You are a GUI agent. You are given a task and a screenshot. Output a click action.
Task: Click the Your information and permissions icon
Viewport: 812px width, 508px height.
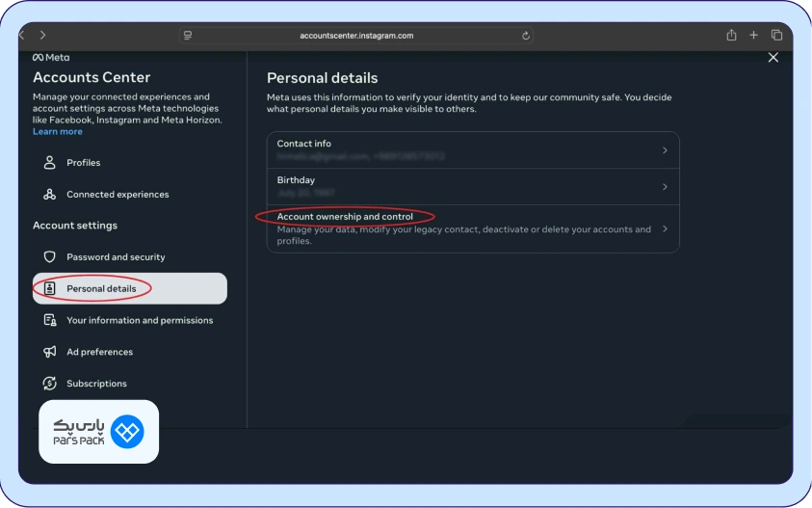50,320
